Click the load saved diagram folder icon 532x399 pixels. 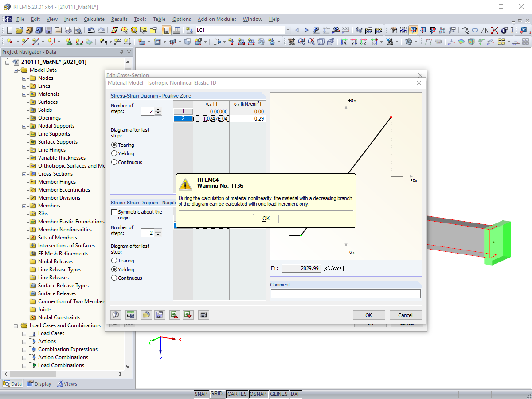(146, 315)
